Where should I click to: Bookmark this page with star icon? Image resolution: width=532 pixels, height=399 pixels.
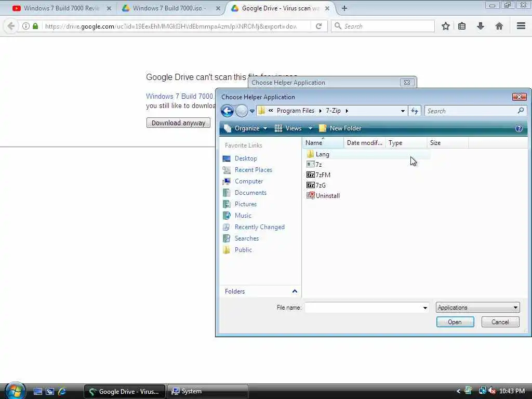coord(445,26)
